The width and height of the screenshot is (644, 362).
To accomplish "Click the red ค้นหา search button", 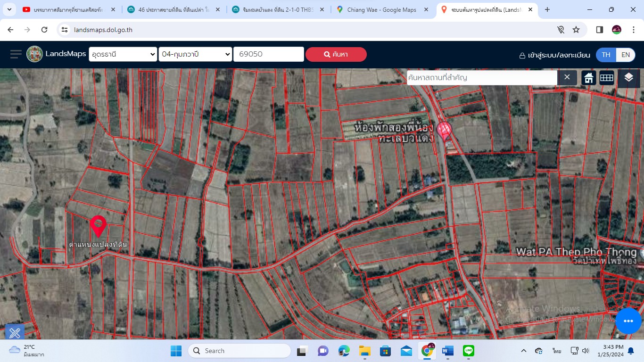I will (336, 54).
